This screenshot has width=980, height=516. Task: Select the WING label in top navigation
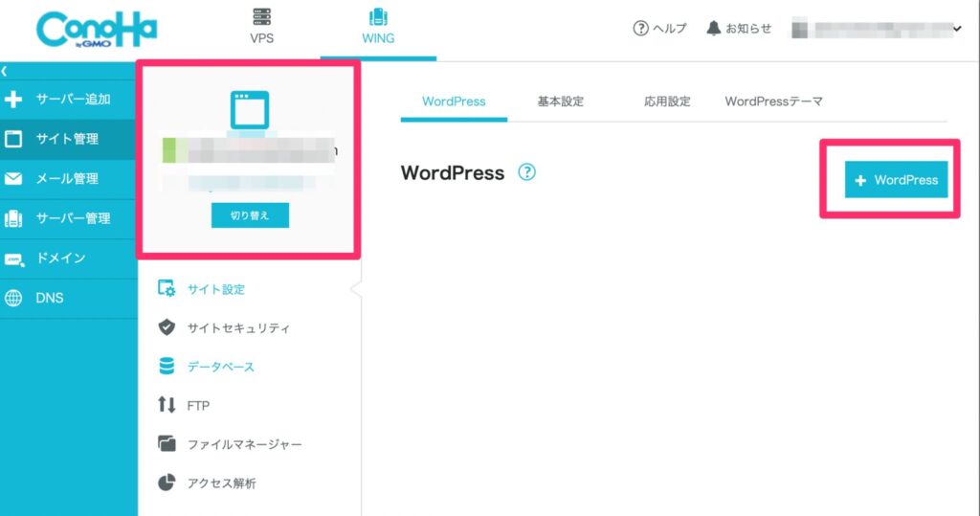click(x=378, y=38)
